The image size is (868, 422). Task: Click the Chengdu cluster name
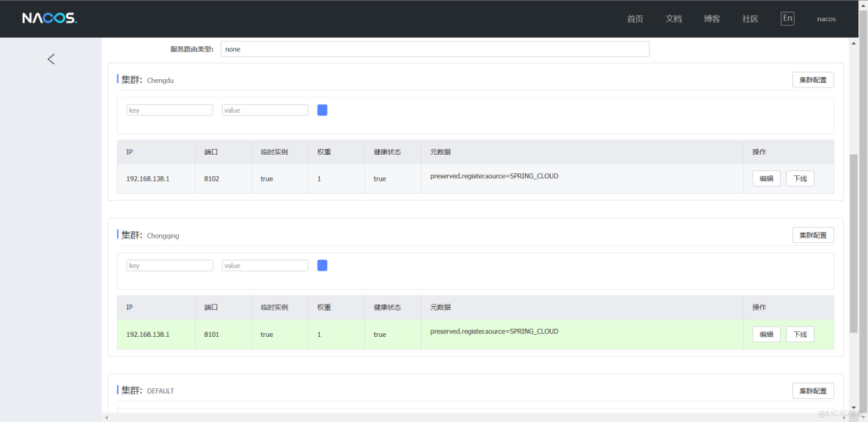[160, 81]
